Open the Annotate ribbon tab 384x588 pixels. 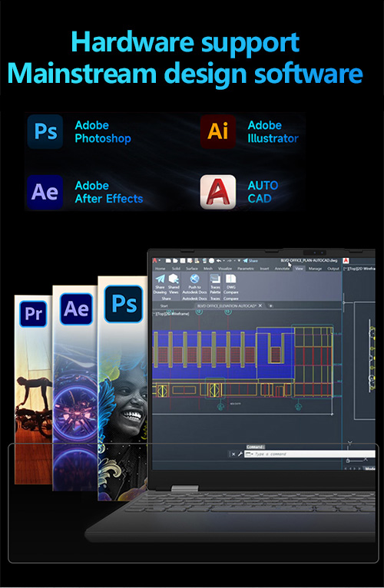pyautogui.click(x=282, y=269)
